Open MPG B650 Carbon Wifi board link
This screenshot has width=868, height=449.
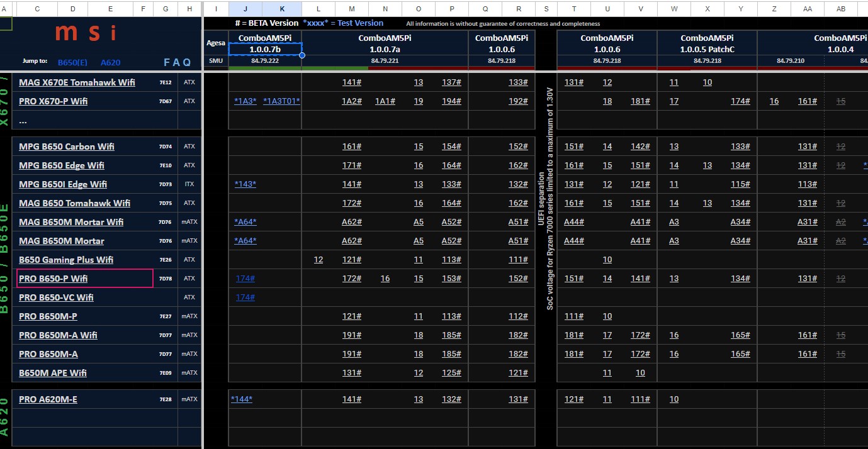click(x=67, y=147)
